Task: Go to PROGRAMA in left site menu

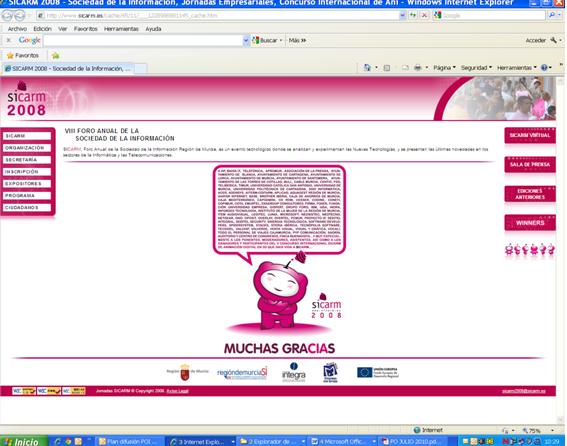Action: click(27, 195)
